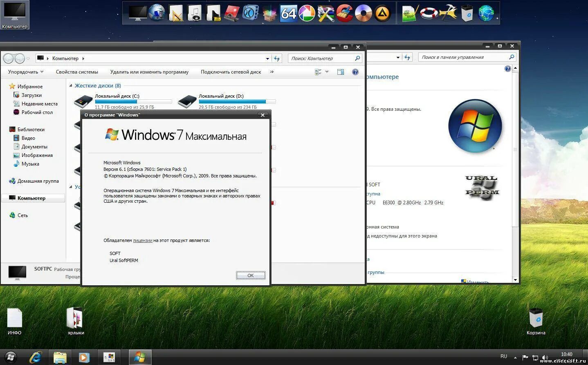The width and height of the screenshot is (588, 365).
Task: Refresh the Компьютер address bar
Action: 277,58
